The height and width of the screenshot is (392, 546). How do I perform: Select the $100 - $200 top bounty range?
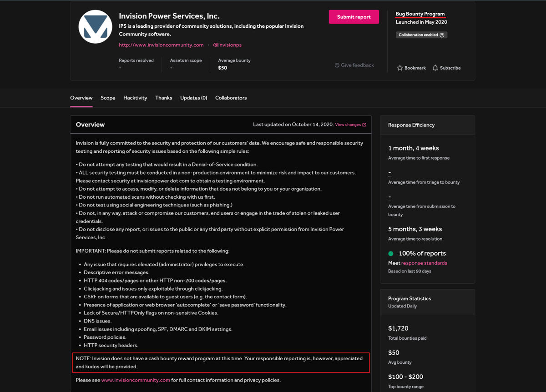tap(405, 377)
